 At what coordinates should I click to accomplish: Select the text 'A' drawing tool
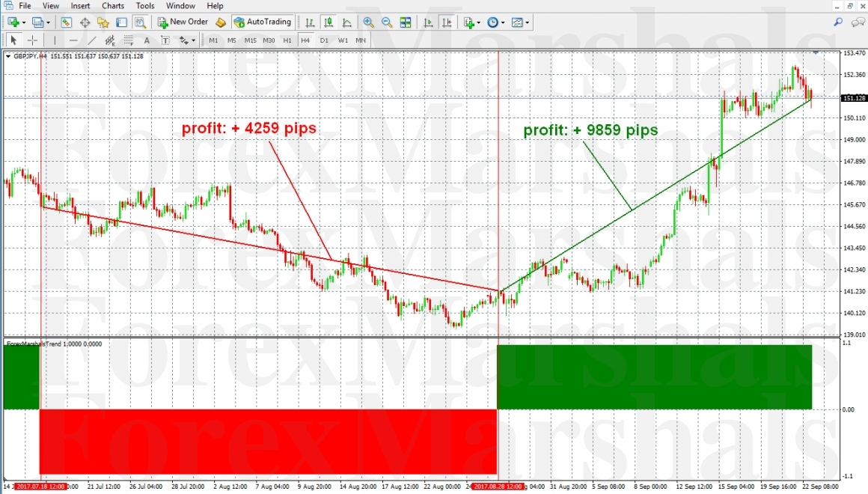pyautogui.click(x=147, y=40)
